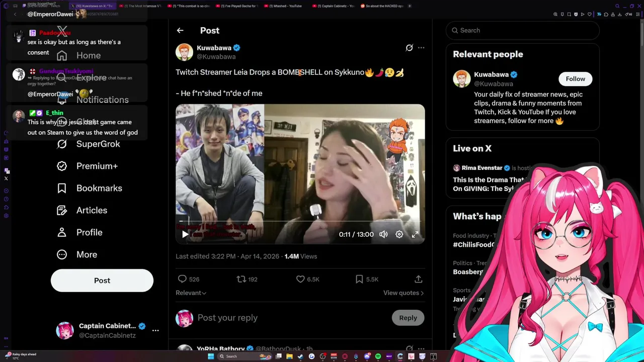Click the video progress bar
Screen dimensions: 644x362
click(300, 221)
